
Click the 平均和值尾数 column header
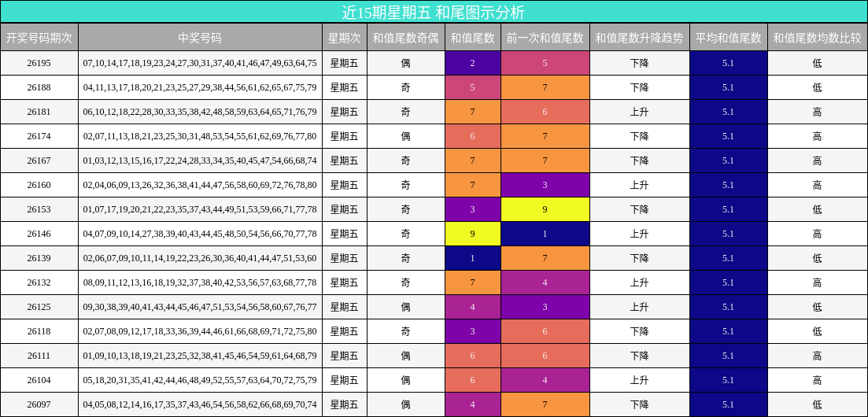coord(729,38)
